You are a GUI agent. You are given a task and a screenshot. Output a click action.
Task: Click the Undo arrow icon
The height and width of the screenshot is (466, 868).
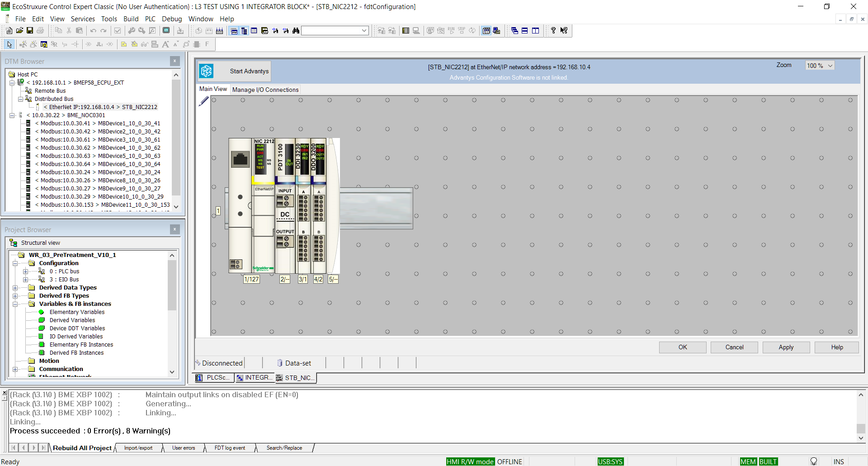coord(93,31)
